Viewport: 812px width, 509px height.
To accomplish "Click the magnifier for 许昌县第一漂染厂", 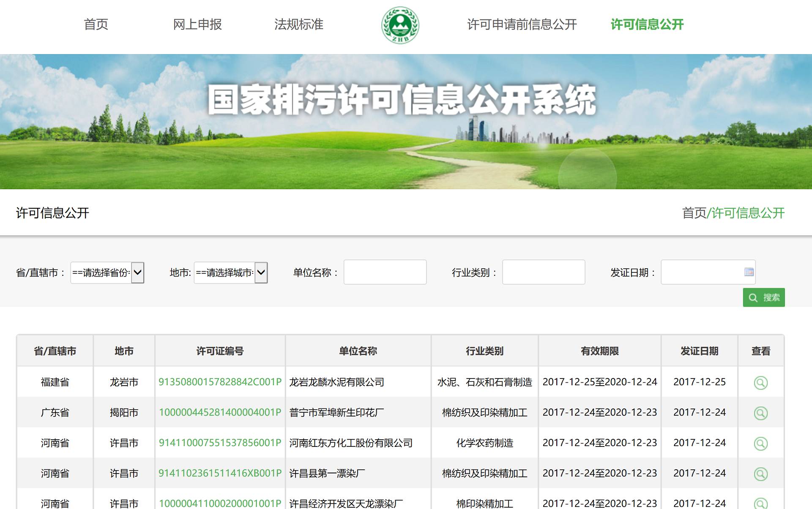I will tap(760, 474).
